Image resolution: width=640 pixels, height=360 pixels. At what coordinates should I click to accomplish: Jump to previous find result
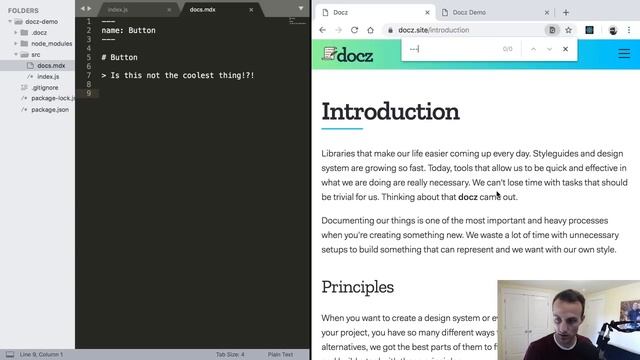click(x=533, y=49)
